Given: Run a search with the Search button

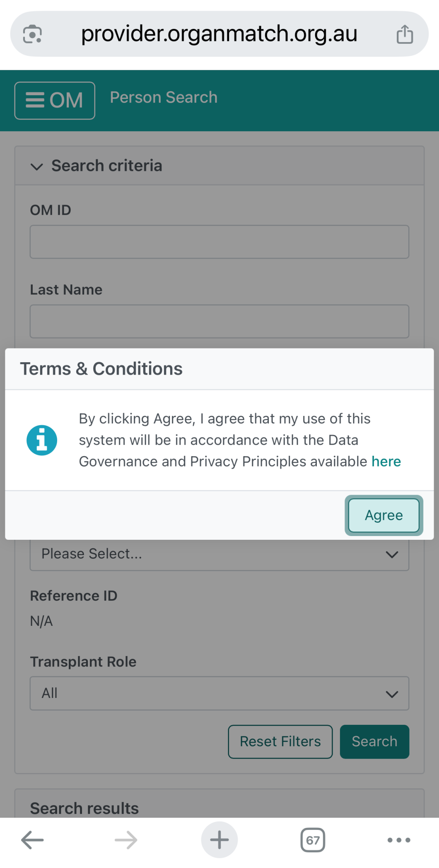Looking at the screenshot, I should (x=374, y=741).
